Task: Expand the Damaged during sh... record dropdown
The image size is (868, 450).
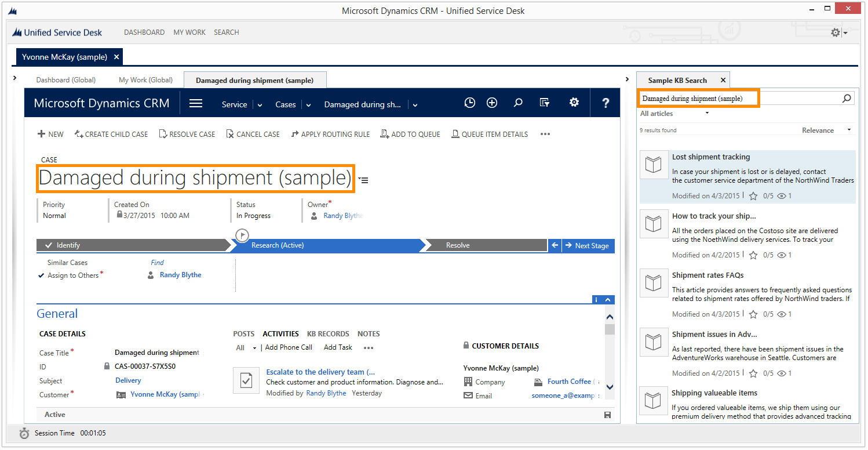Action: 414,104
